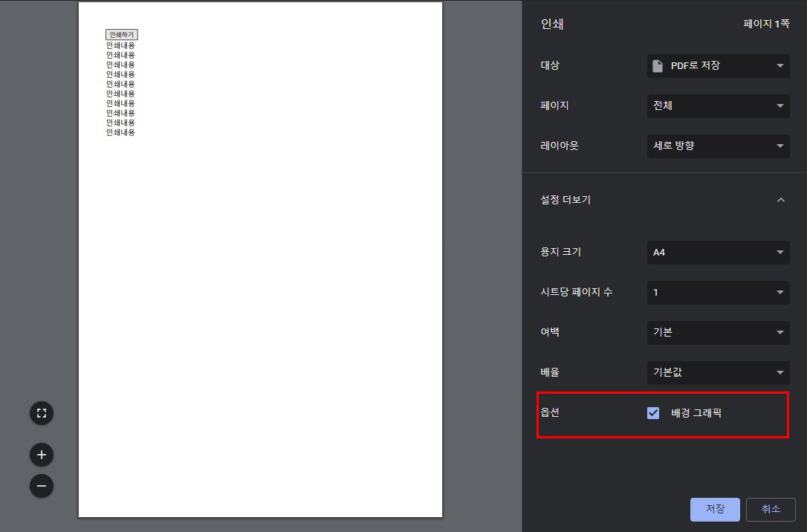Collapse the 설정 더보기 section chevron
807x532 pixels.
[781, 200]
